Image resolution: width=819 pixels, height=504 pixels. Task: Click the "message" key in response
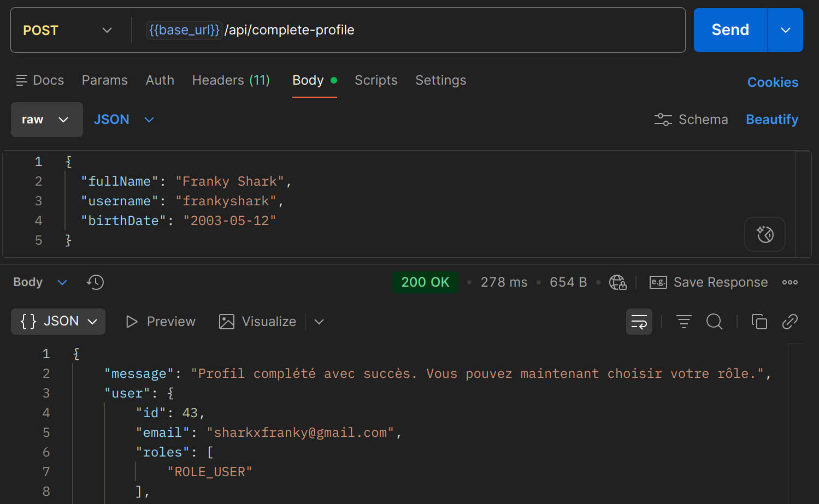(x=139, y=373)
